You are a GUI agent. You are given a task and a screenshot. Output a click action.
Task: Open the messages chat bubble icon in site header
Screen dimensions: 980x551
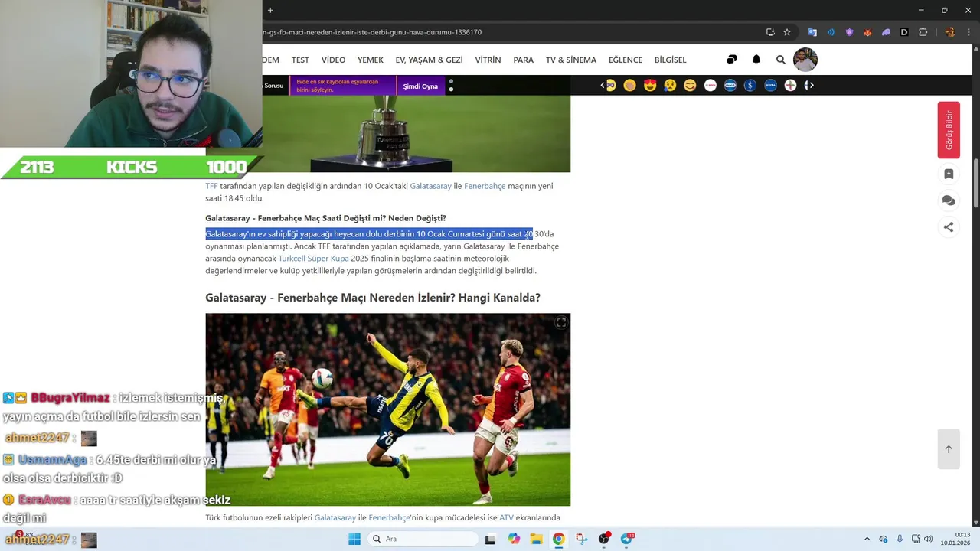732,60
